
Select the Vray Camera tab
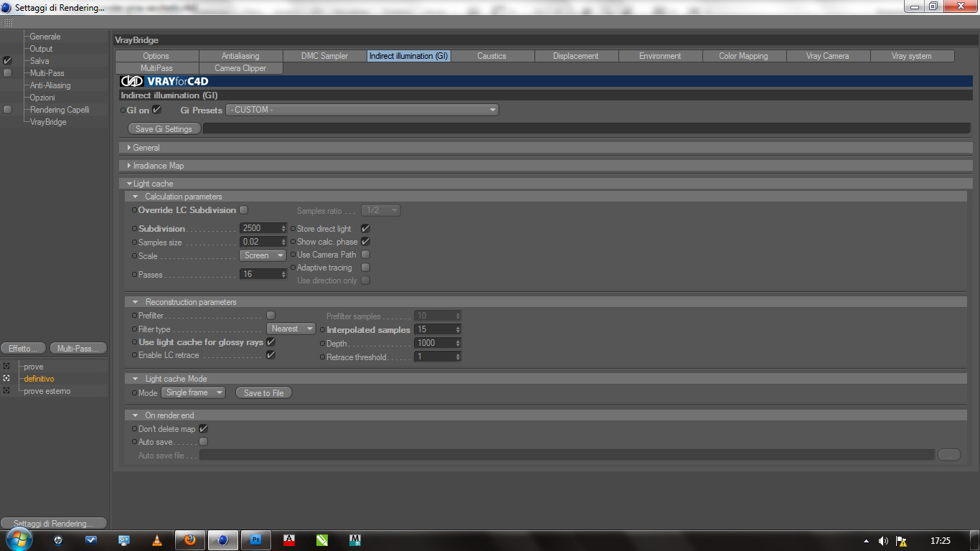(x=828, y=56)
